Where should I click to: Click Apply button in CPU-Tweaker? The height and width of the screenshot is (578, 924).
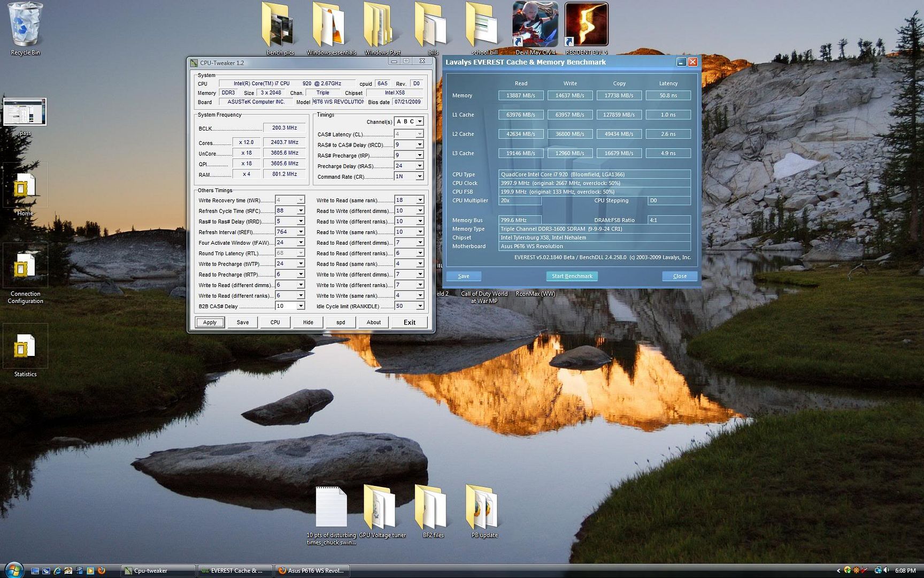pyautogui.click(x=210, y=322)
